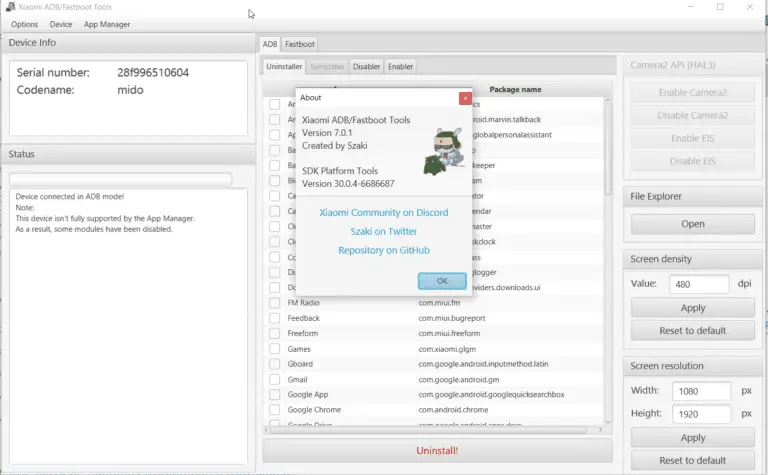Click app list scroll up arrow
768x475 pixels.
click(x=608, y=100)
